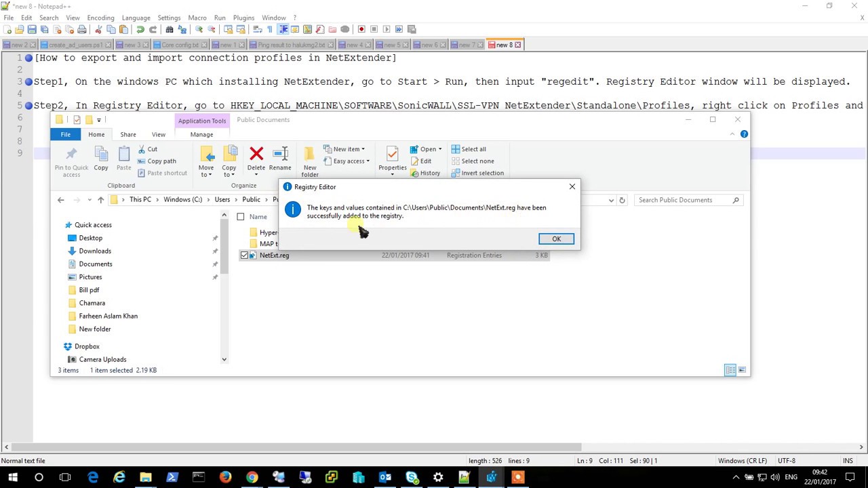The width and height of the screenshot is (868, 488).
Task: Switch to the Explorer View tab
Action: coord(158,134)
